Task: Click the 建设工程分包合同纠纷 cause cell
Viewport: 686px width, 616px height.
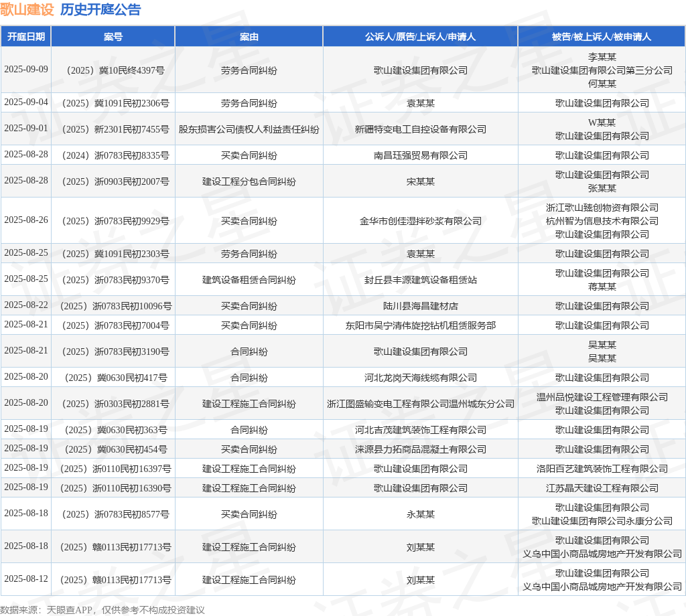Action: click(249, 182)
